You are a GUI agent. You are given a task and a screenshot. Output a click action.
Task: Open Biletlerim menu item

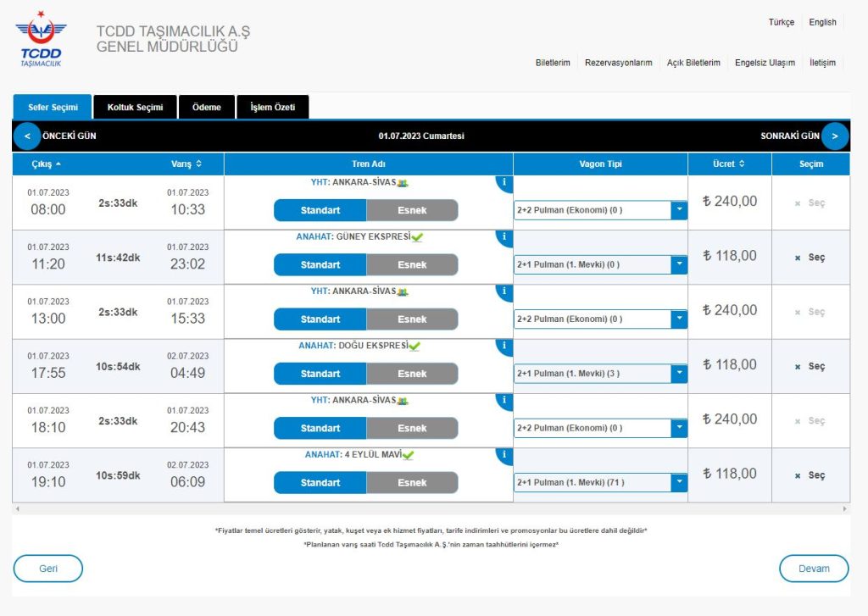[553, 63]
